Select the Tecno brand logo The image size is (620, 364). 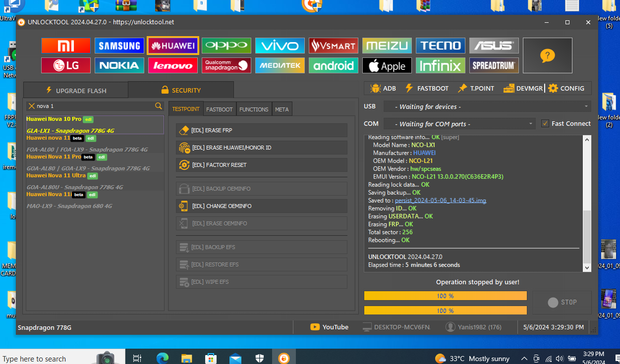coord(441,46)
